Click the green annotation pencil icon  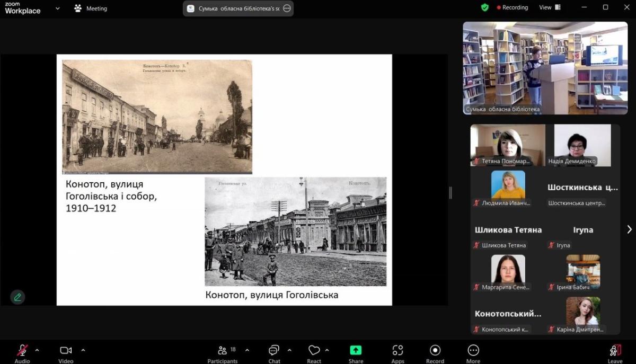point(17,297)
